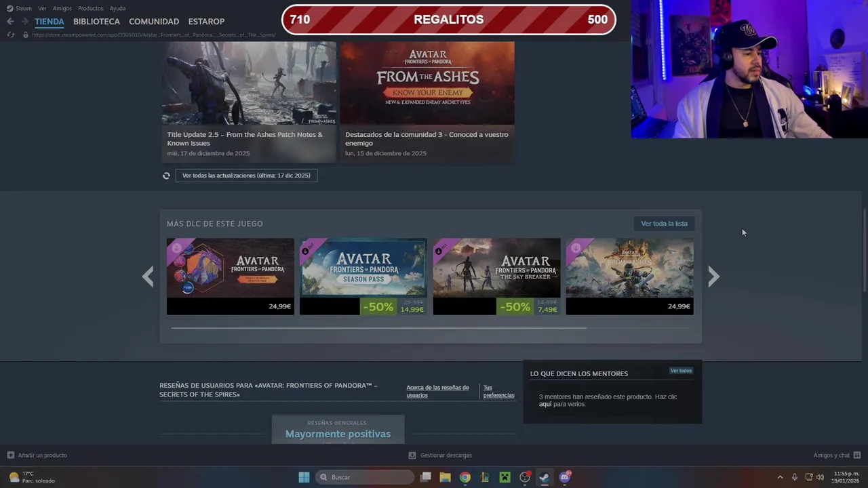This screenshot has height=488, width=868.
Task: Click 'aquí' link in mentors text
Action: pos(545,404)
